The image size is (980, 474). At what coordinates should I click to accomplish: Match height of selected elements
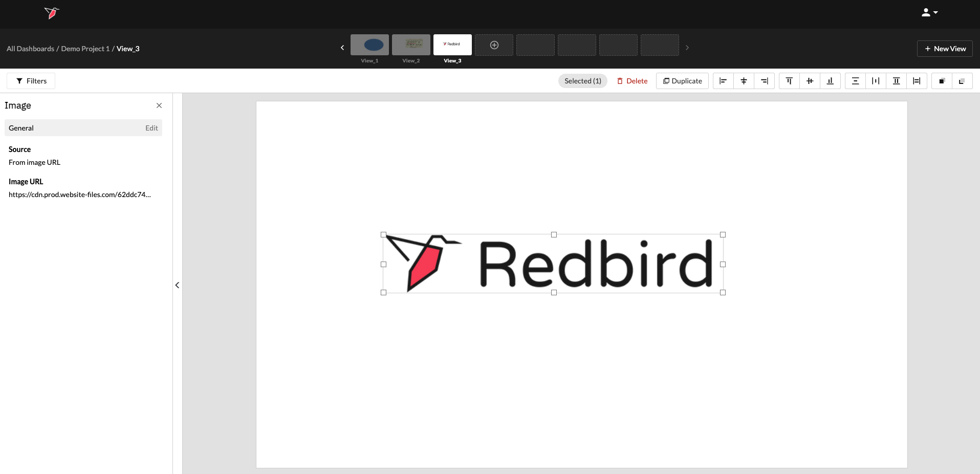[896, 81]
